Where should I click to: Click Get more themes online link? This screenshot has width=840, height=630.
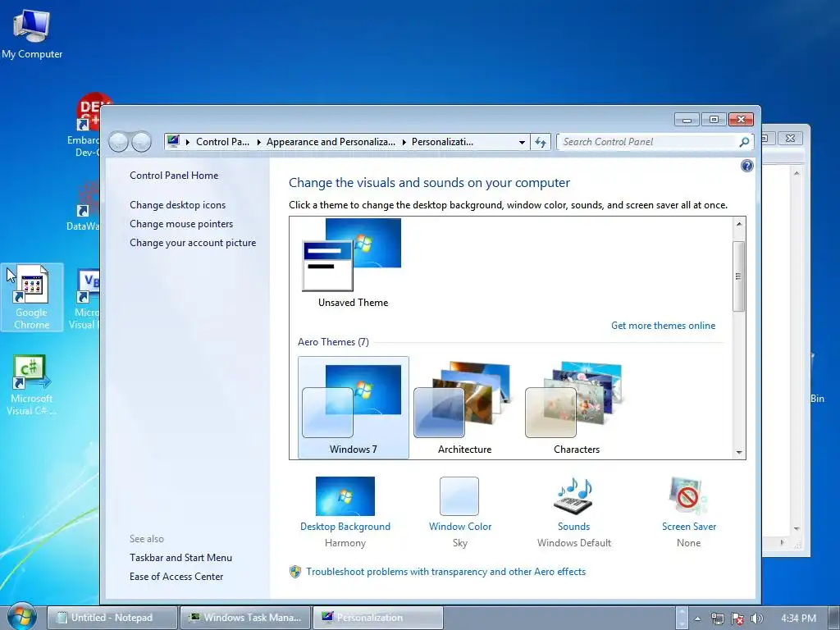coord(663,325)
